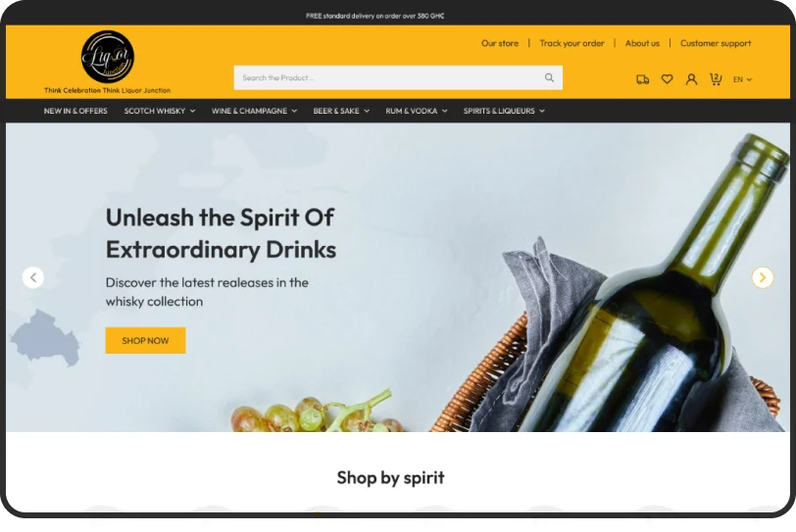The height and width of the screenshot is (532, 796).
Task: Expand the Rum & Vodka menu
Action: click(417, 111)
